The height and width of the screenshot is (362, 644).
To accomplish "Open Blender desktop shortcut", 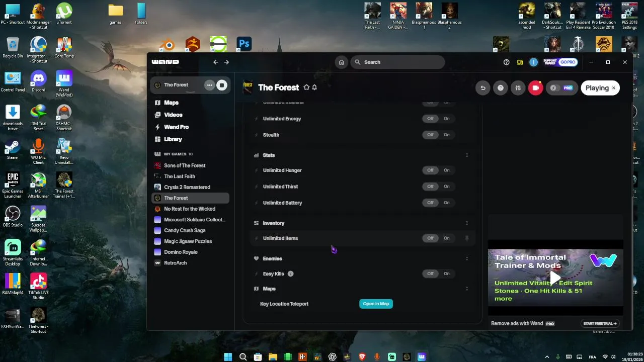I will point(167,44).
